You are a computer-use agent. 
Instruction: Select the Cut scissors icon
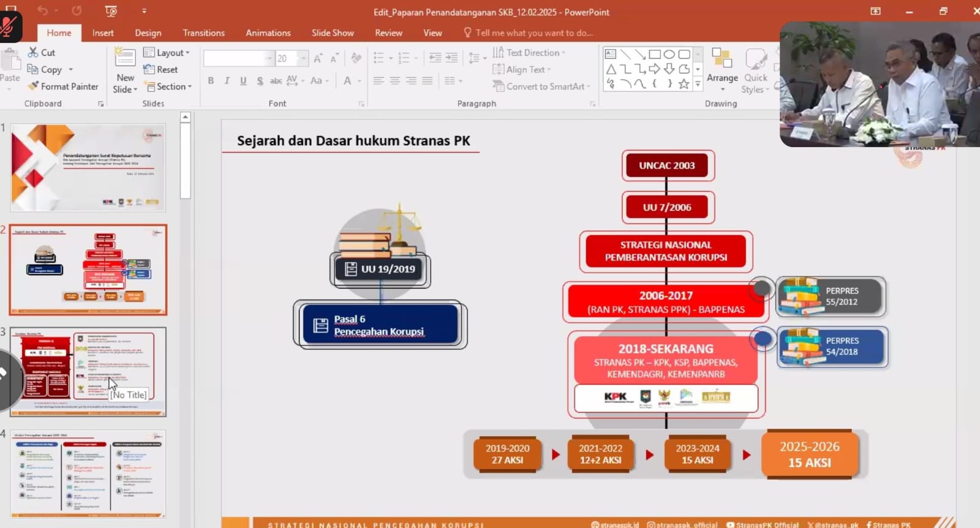tap(33, 53)
